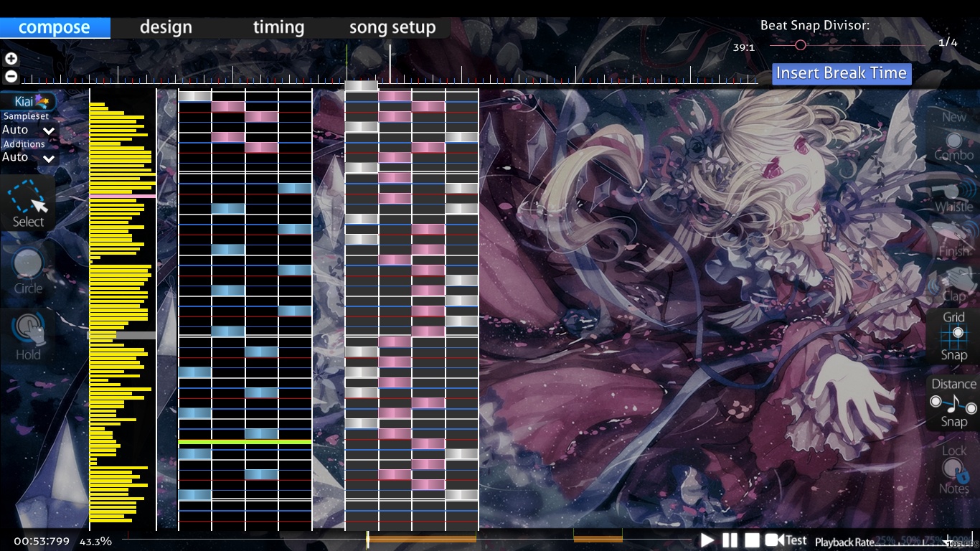Click the Playback Rate label

pyautogui.click(x=844, y=542)
